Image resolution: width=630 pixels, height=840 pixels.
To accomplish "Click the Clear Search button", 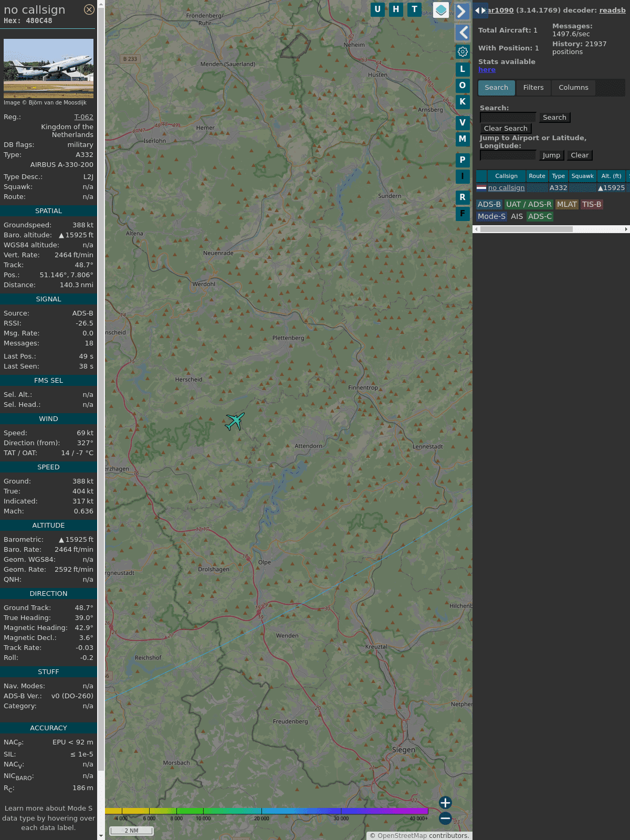I will tap(506, 129).
